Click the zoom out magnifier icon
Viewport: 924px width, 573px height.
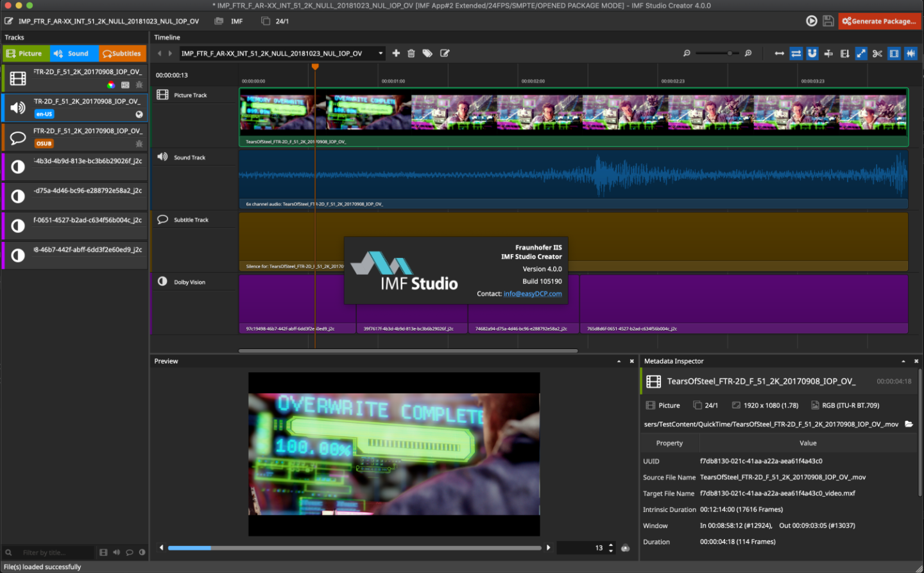click(x=687, y=53)
